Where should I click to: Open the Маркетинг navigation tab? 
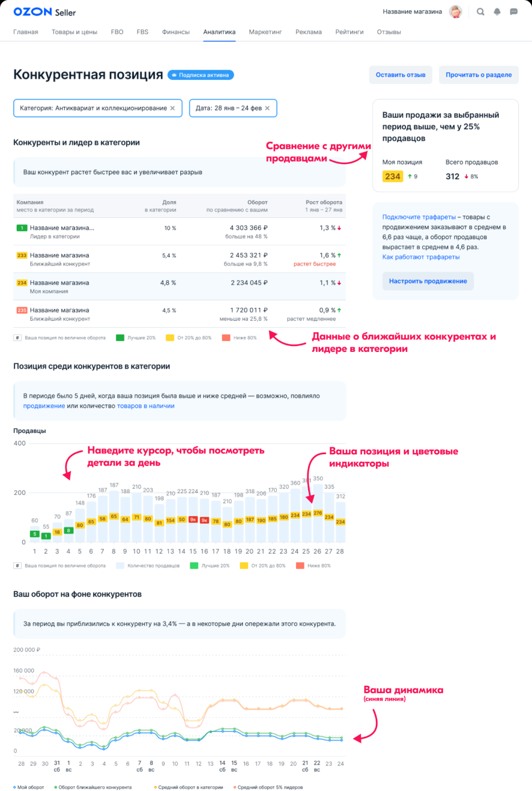[x=265, y=32]
